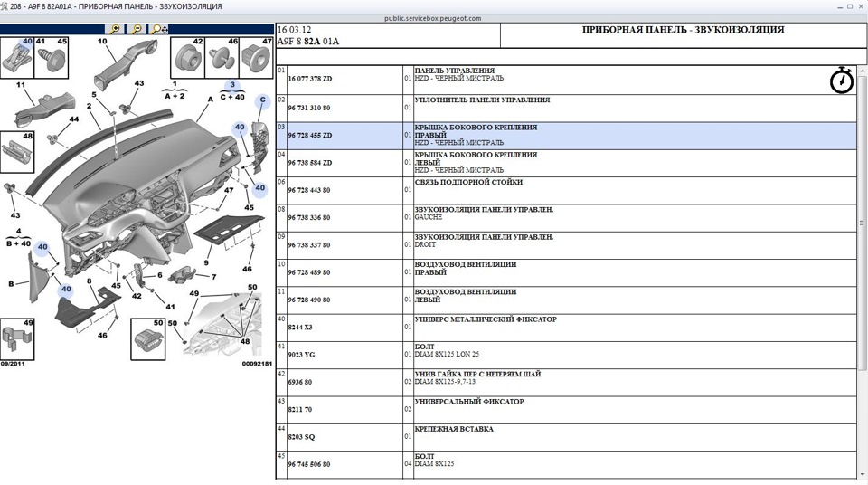
Task: Click description СВЯЗЬ ПОДПОРНОЙ СТОЙКИ
Action: coord(468,183)
